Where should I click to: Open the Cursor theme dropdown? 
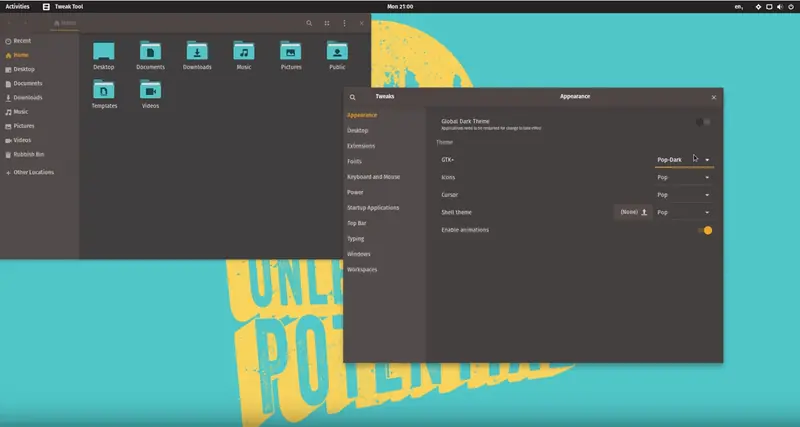coord(684,194)
